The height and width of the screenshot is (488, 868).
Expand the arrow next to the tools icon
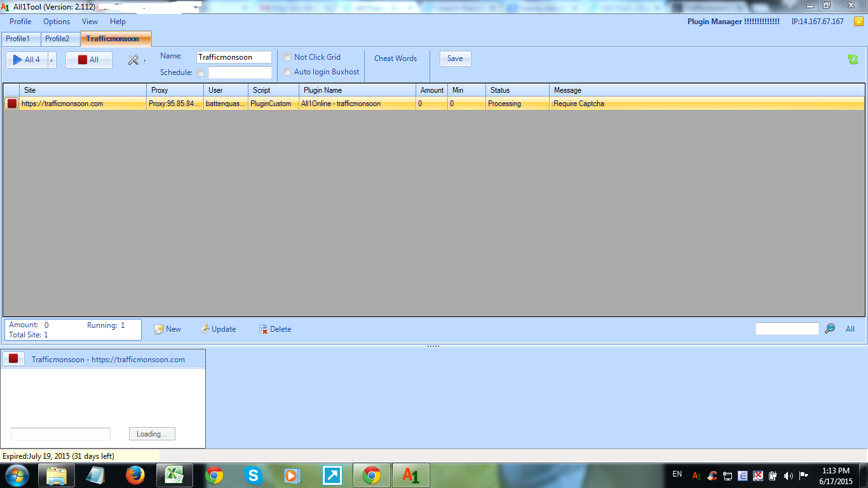pos(145,60)
